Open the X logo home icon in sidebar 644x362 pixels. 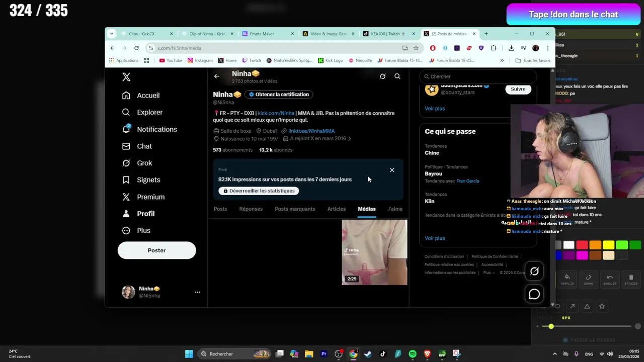click(126, 77)
